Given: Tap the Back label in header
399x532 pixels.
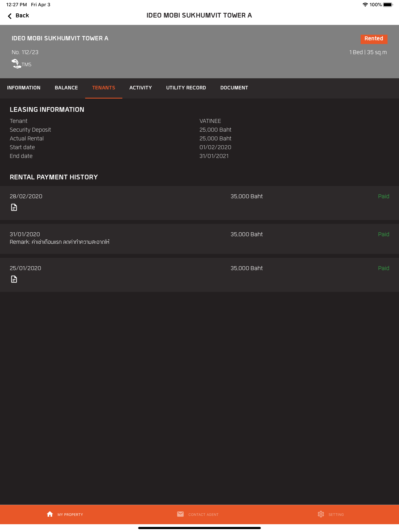Looking at the screenshot, I should click(x=22, y=15).
